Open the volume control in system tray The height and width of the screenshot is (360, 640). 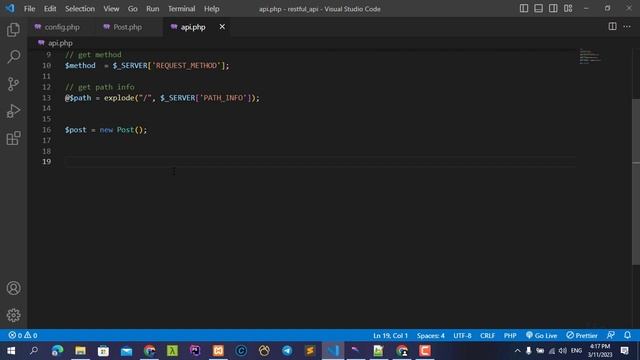click(563, 351)
